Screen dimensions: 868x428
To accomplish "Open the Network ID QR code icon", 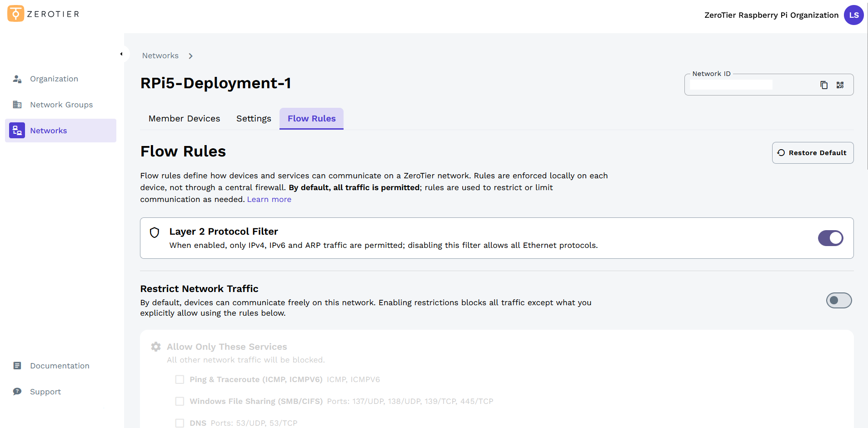I will pos(840,85).
